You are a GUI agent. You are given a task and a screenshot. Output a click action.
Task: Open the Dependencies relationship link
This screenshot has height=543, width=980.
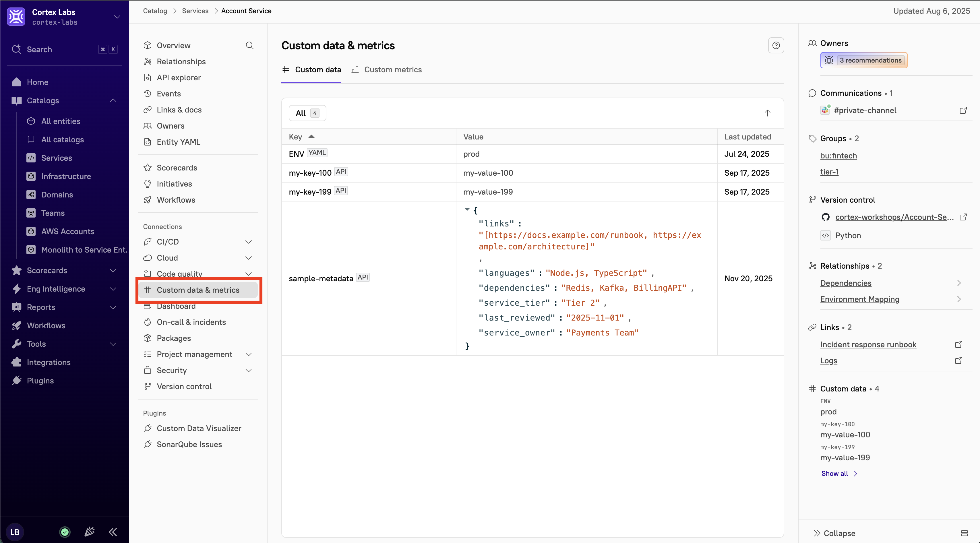pos(846,283)
